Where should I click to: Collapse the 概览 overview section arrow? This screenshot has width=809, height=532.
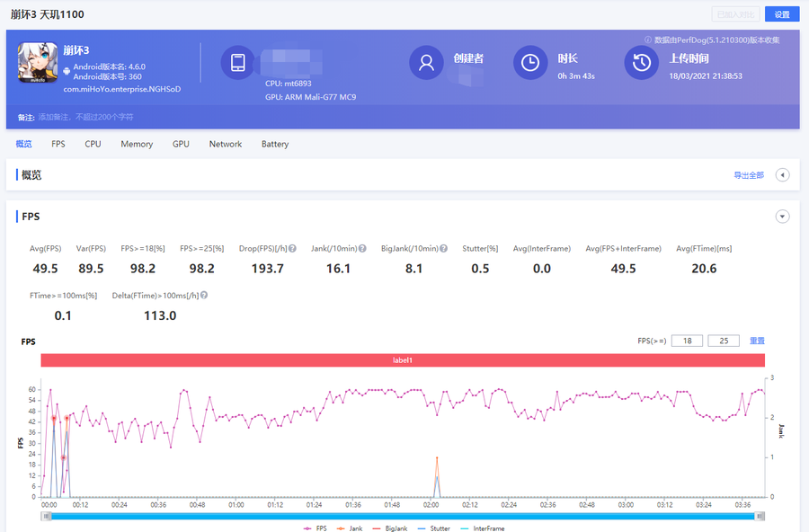coord(782,175)
